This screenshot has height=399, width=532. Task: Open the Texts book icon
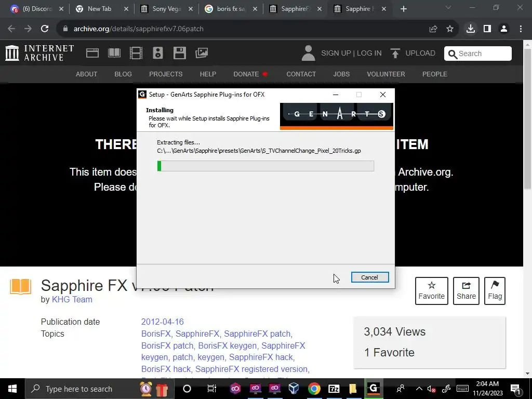coord(114,53)
